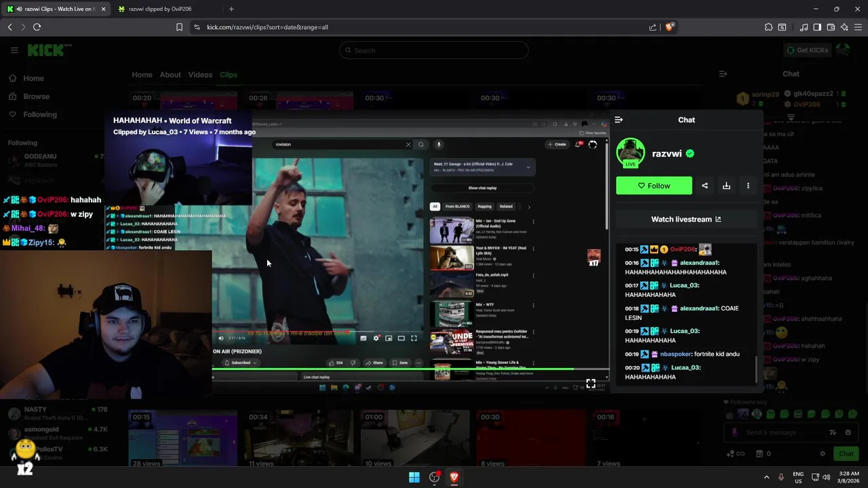868x488 pixels.
Task: Open Following in the left sidebar
Action: coord(33,115)
